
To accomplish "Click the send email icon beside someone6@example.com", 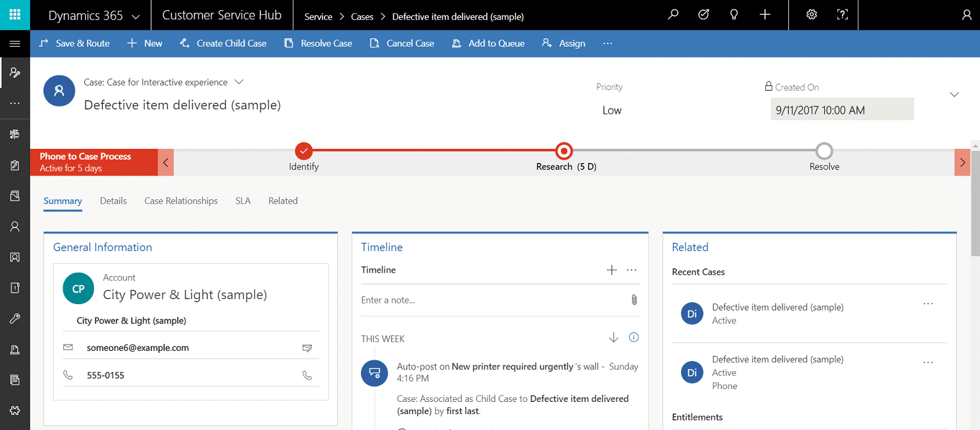I will coord(307,348).
